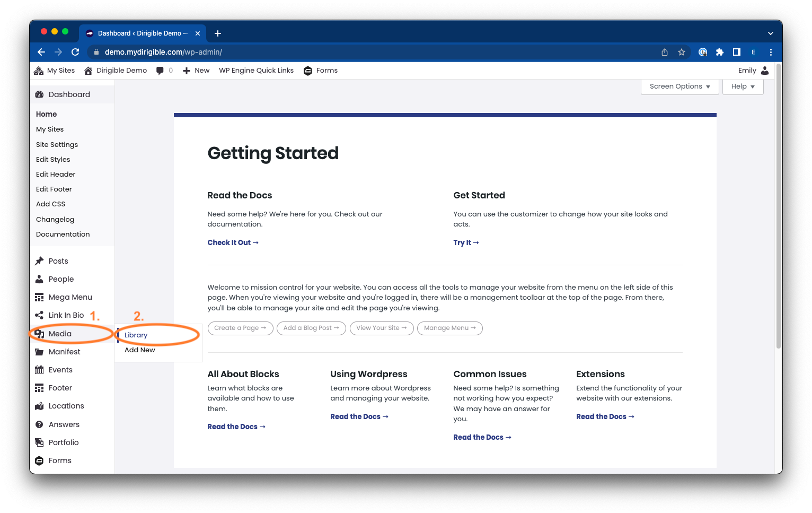Open My Sites in admin bar

(54, 71)
